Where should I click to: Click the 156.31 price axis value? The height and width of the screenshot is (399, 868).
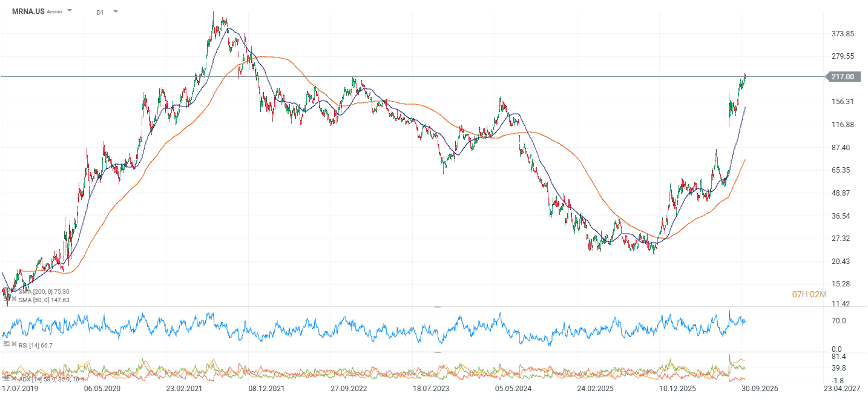click(x=843, y=102)
